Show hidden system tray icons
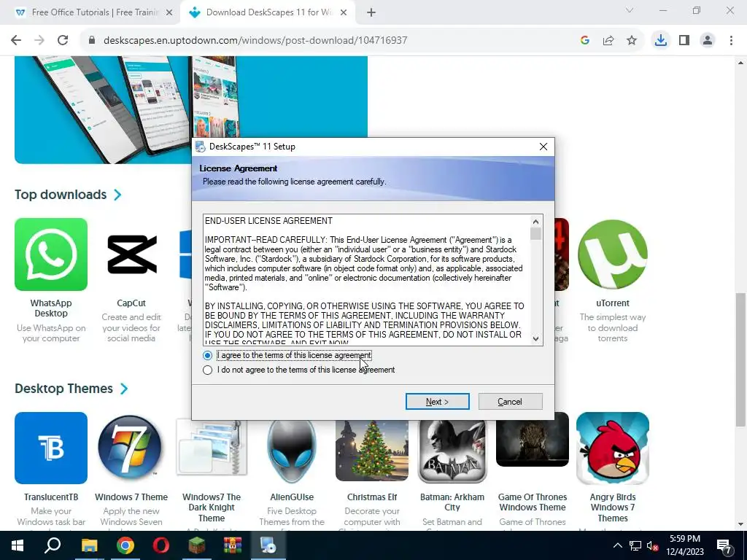The height and width of the screenshot is (560, 747). pos(617,545)
